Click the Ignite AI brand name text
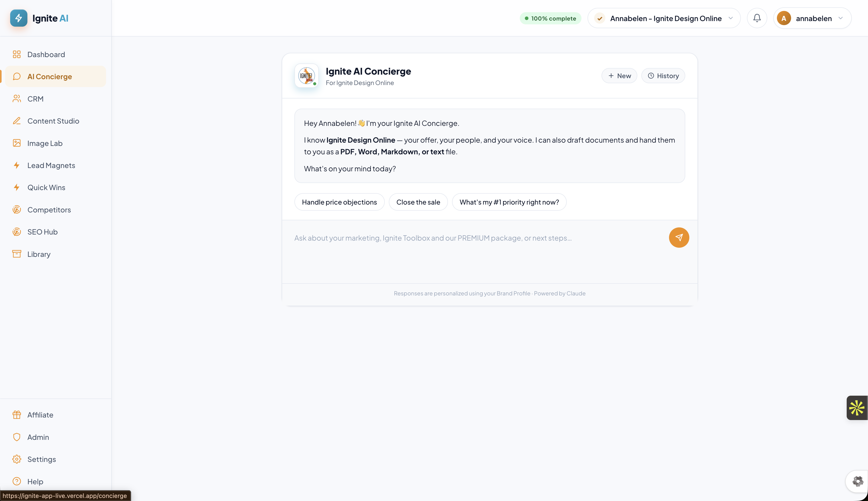 tap(50, 18)
